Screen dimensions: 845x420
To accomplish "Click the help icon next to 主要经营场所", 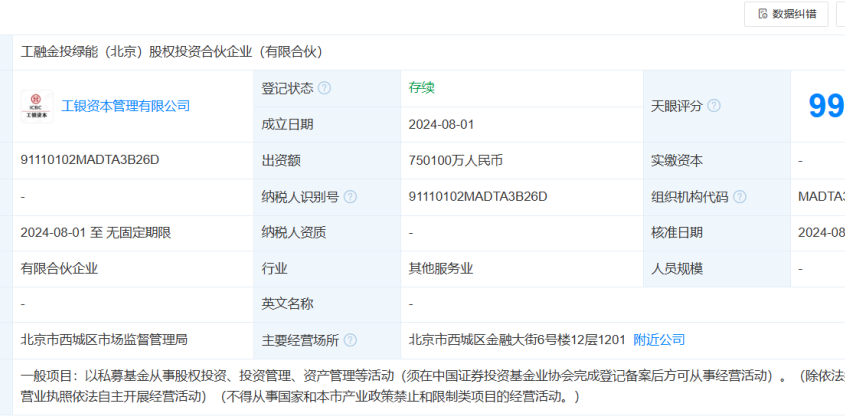I will tap(350, 340).
